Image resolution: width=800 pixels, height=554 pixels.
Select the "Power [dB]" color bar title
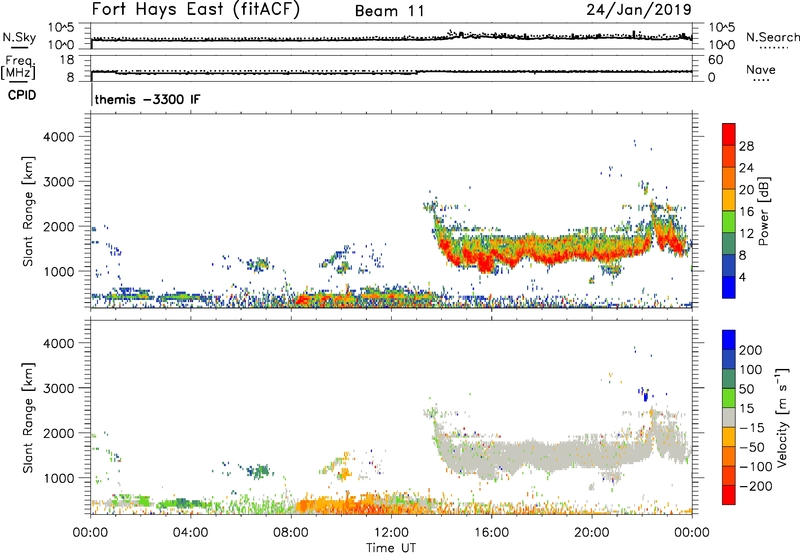pyautogui.click(x=764, y=211)
